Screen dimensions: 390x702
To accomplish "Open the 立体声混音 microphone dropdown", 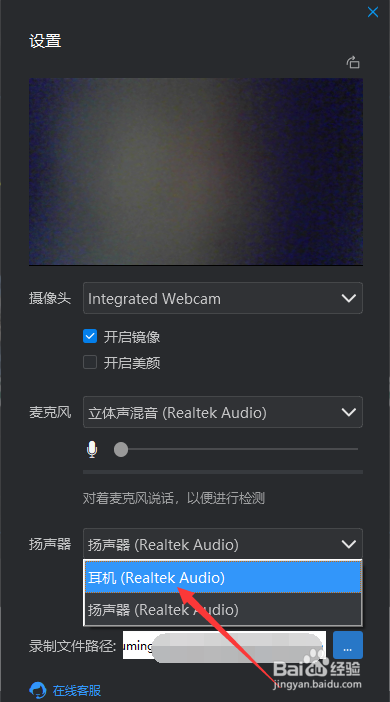I will [223, 412].
